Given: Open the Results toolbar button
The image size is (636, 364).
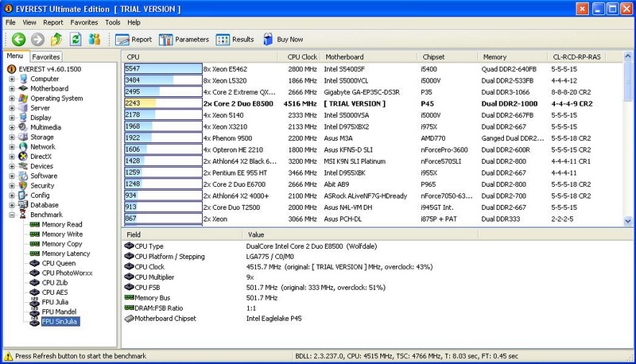Looking at the screenshot, I should (x=235, y=39).
